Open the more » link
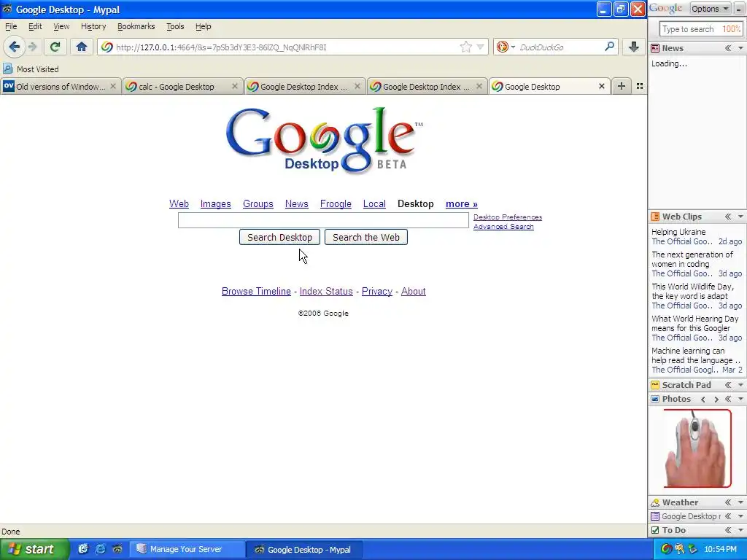 pos(462,204)
